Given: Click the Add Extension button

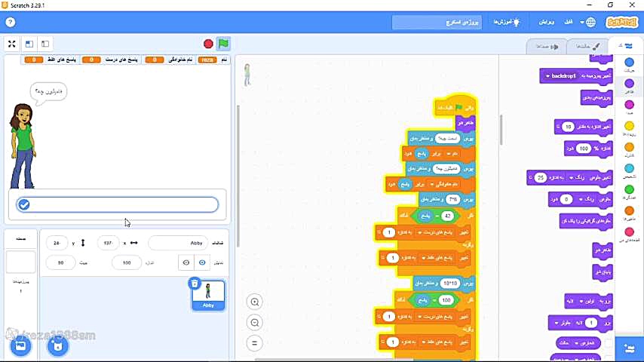Looking at the screenshot, I should coord(629,348).
